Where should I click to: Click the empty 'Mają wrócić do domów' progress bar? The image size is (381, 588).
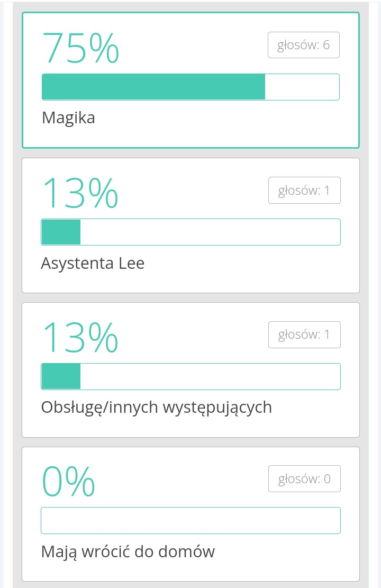coord(190,521)
